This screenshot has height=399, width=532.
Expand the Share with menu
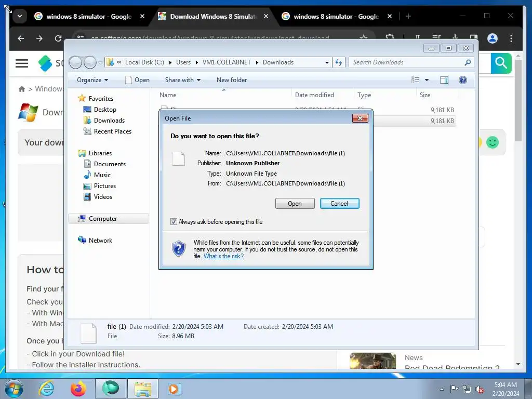(x=183, y=80)
